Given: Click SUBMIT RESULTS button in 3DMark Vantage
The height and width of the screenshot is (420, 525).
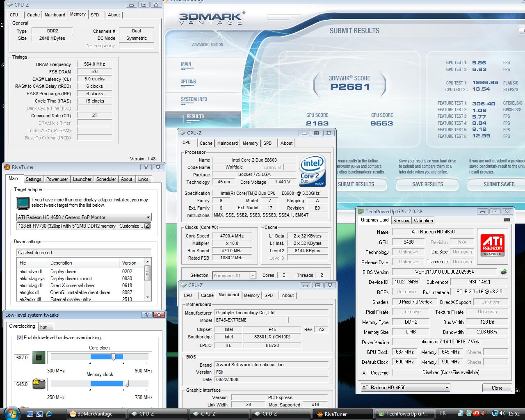Looking at the screenshot, I should click(x=356, y=185).
